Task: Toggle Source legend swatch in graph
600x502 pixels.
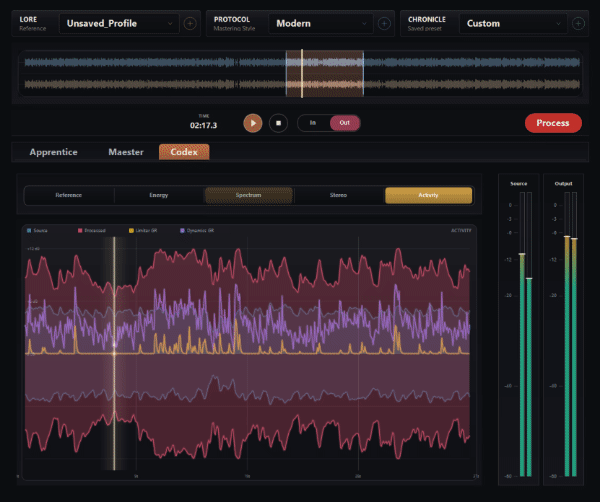Action: [x=30, y=230]
